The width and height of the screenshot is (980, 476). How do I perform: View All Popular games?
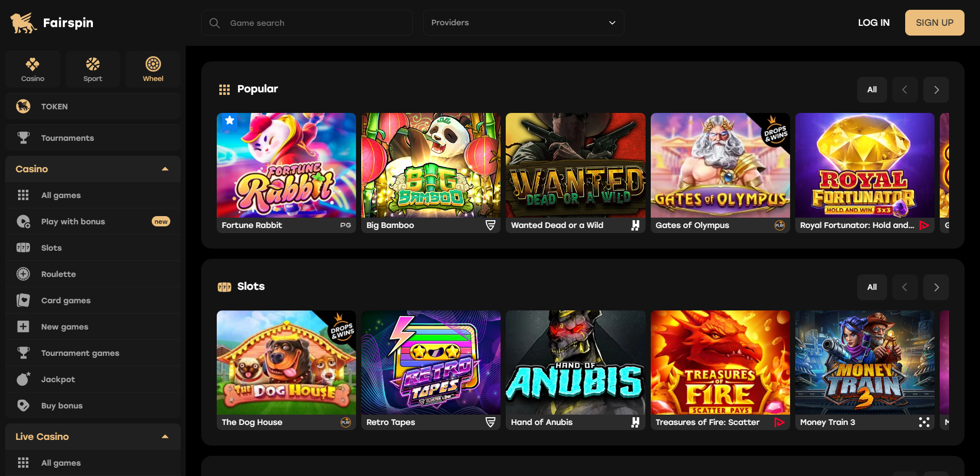pos(872,90)
